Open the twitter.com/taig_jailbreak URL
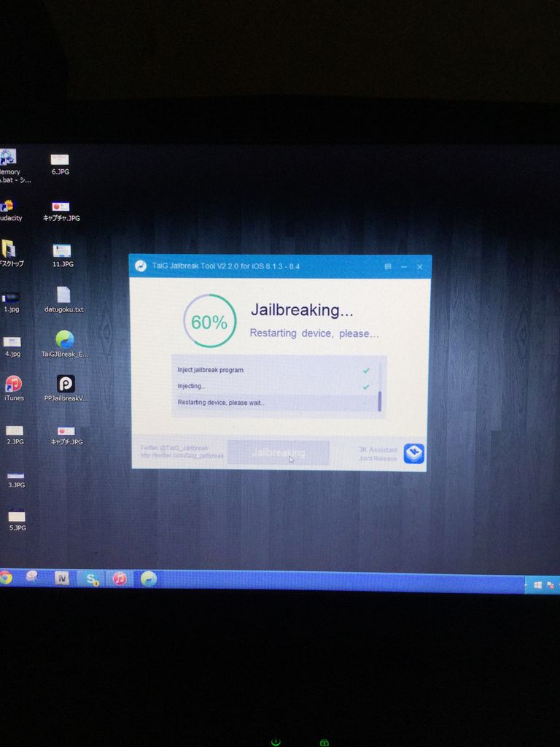The height and width of the screenshot is (747, 560). click(x=182, y=455)
